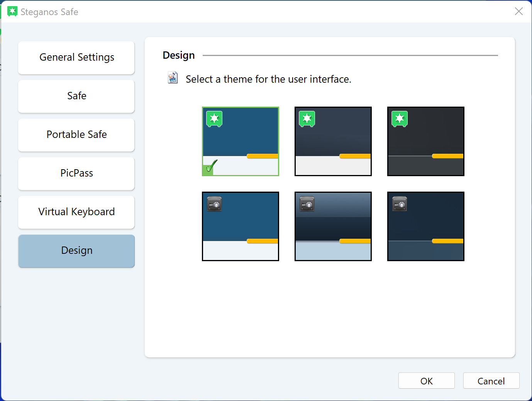Viewport: 532px width, 401px height.
Task: Click the green checkmark on selected theme
Action: point(210,167)
